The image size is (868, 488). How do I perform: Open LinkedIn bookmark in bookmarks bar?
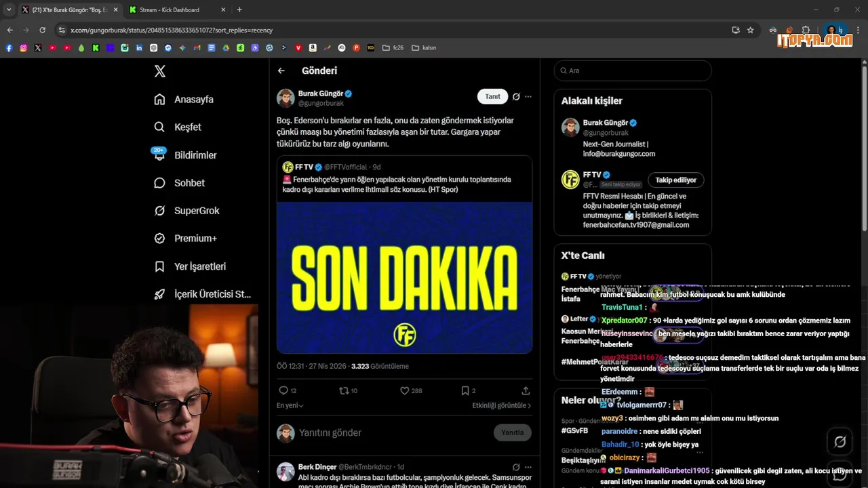point(139,48)
